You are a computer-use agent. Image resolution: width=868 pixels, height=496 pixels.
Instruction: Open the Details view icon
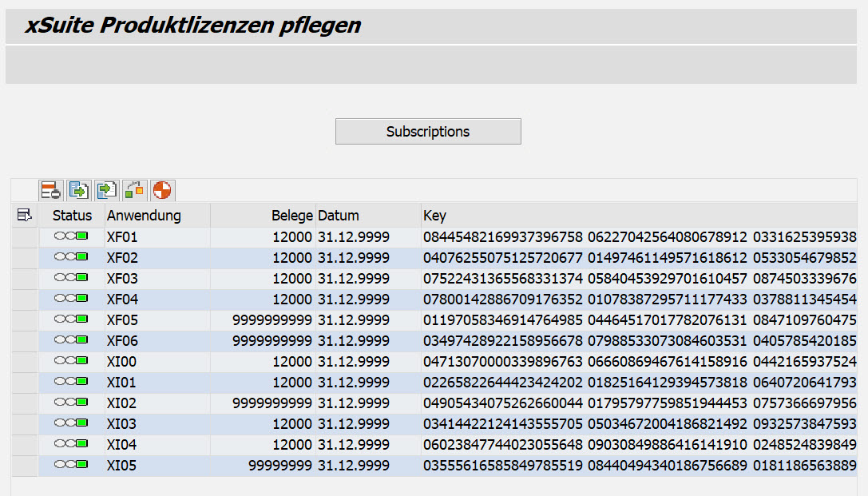50,190
